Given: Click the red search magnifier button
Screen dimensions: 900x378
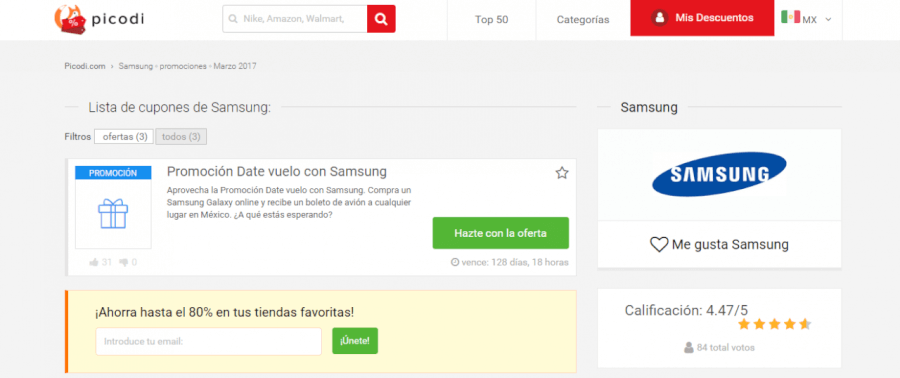Looking at the screenshot, I should pos(381,19).
